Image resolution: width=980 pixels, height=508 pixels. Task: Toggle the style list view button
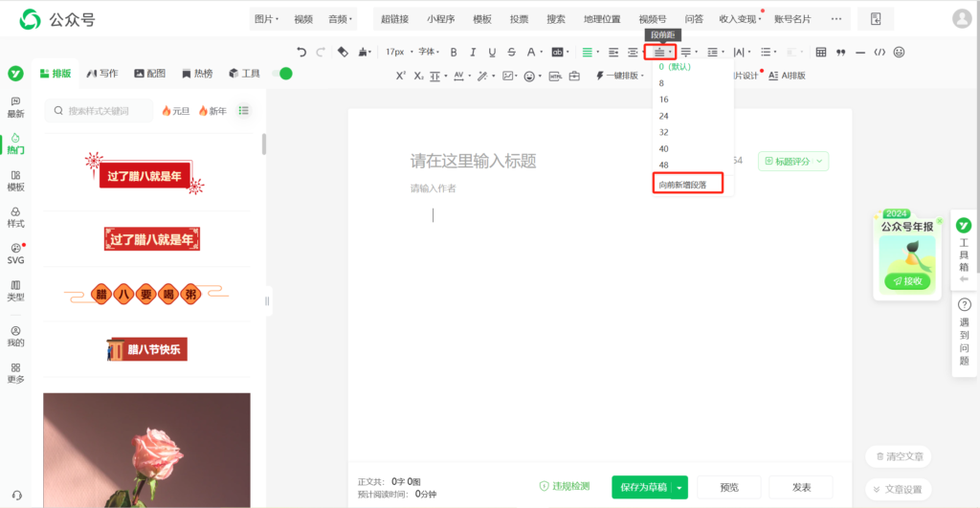(244, 111)
